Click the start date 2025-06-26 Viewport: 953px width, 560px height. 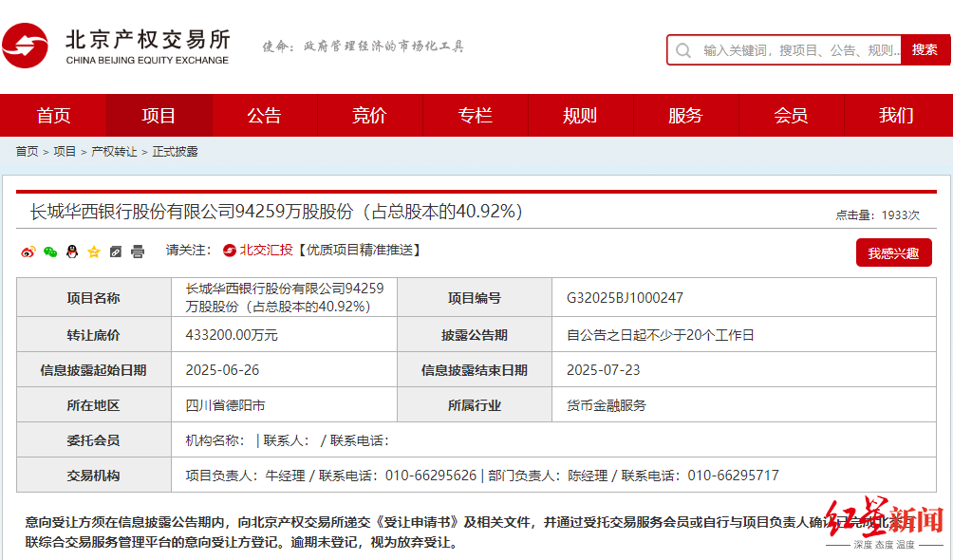(222, 370)
